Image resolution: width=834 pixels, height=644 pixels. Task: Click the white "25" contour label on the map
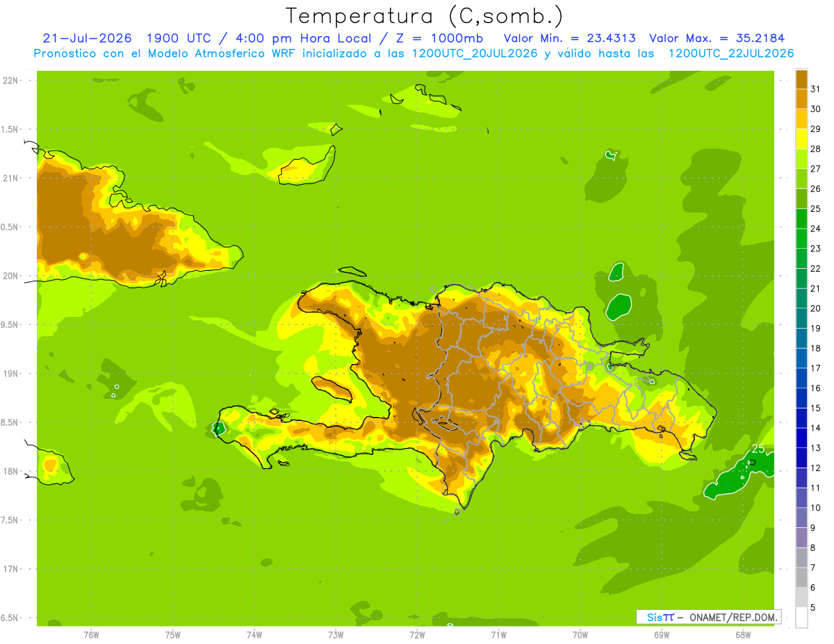click(758, 449)
